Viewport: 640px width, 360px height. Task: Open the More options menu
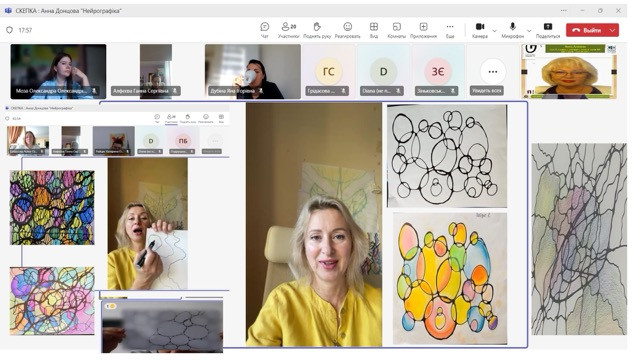[x=450, y=30]
